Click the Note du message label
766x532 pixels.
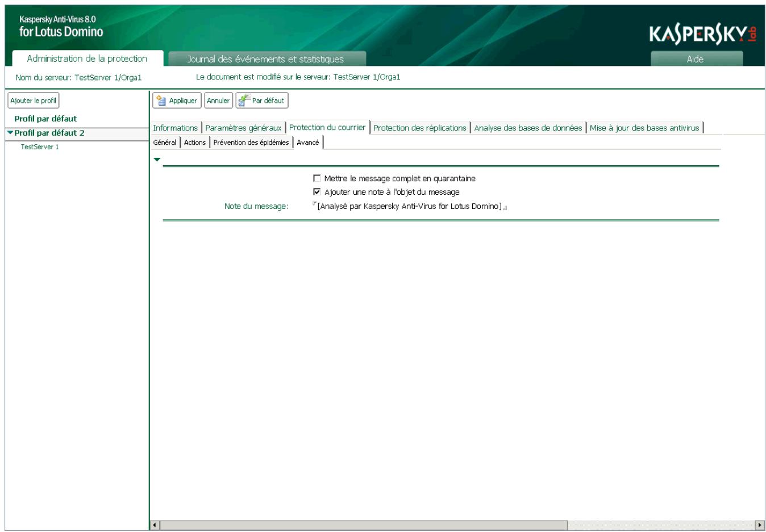(x=256, y=206)
